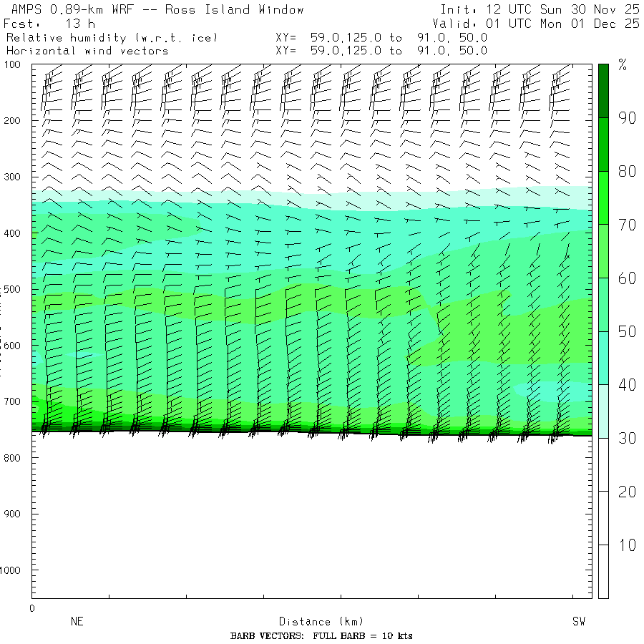Click the 'Relative humidity (w.r.t. ice)' label
This screenshot has height=644, width=644.
tap(112, 38)
